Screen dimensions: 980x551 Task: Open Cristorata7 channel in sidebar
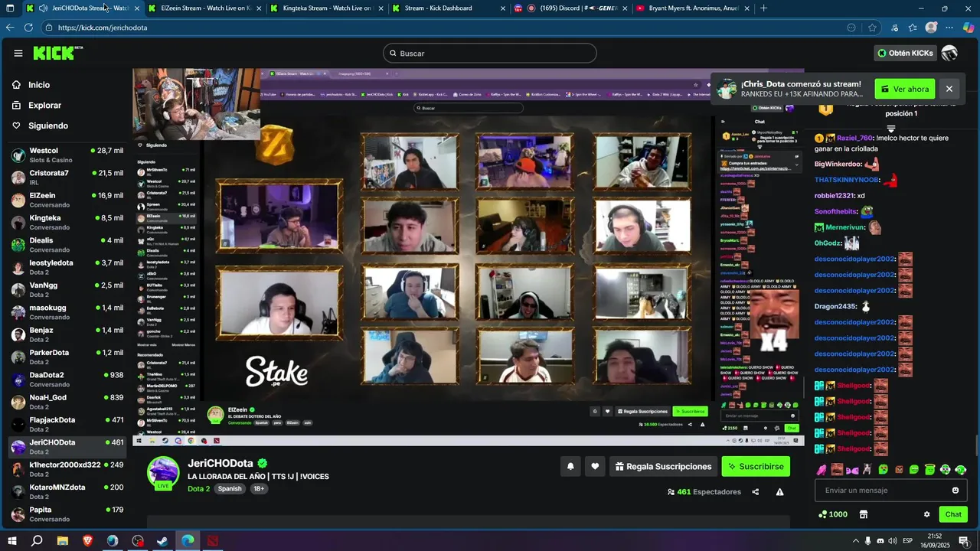(67, 178)
